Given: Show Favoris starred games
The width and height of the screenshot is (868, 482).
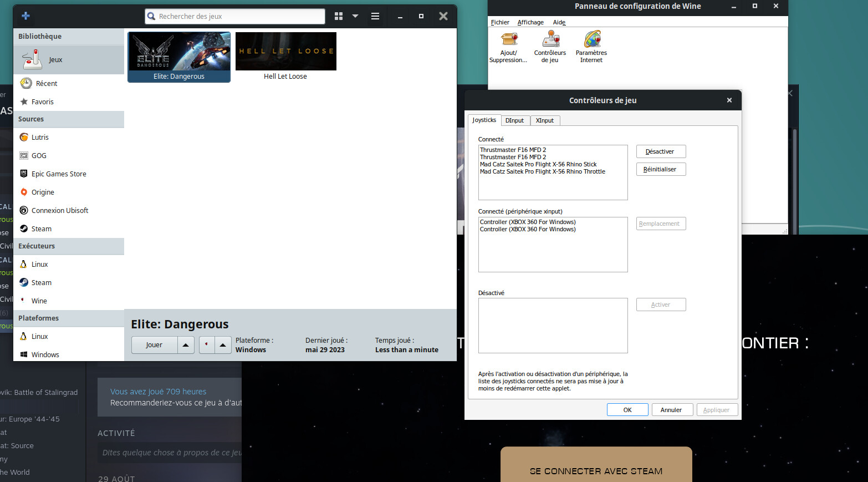Looking at the screenshot, I should (x=69, y=102).
